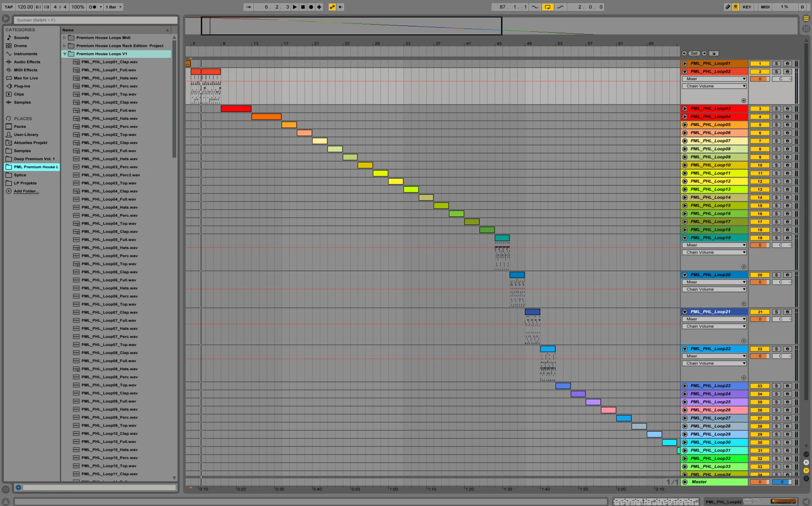
Task: Solo track PML_PHL_Loop30
Action: [776, 443]
